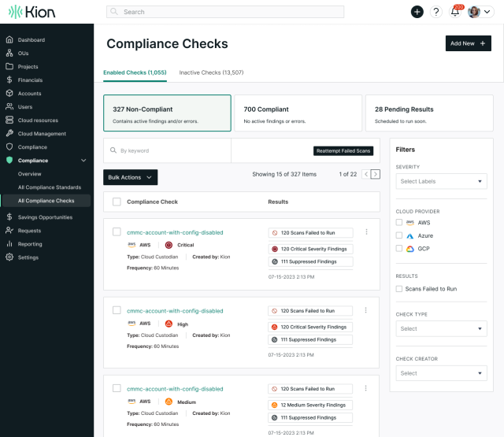This screenshot has height=437, width=504.
Task: Check the Scans Failed to Run filter
Action: [399, 289]
